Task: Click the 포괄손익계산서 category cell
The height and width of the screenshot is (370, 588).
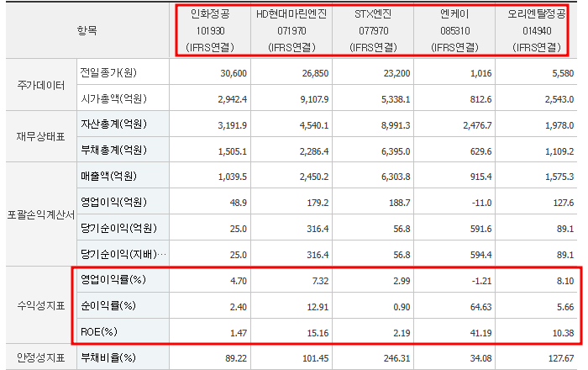Action: [41, 214]
